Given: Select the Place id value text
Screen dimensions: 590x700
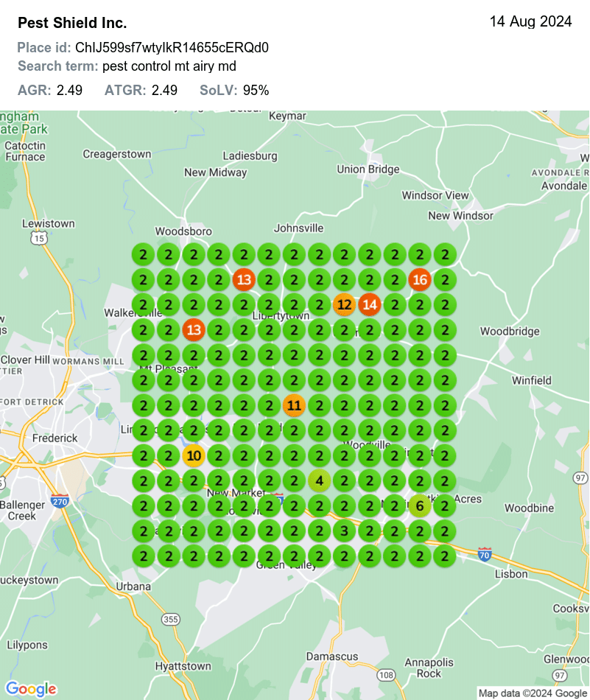Looking at the screenshot, I should pyautogui.click(x=172, y=48).
